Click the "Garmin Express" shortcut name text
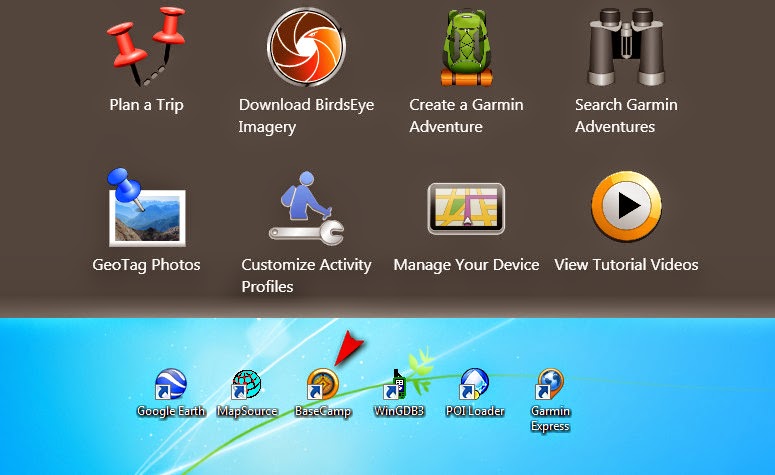The width and height of the screenshot is (775, 475). tap(550, 419)
